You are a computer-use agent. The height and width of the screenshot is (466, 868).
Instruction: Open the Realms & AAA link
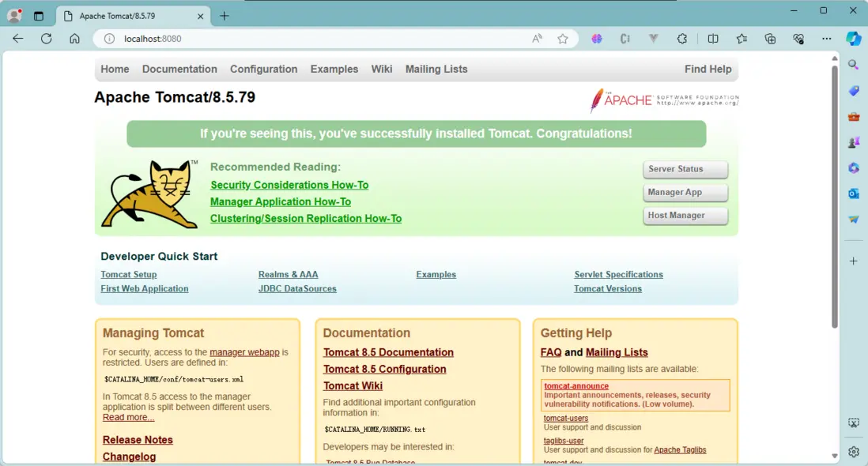pos(288,275)
